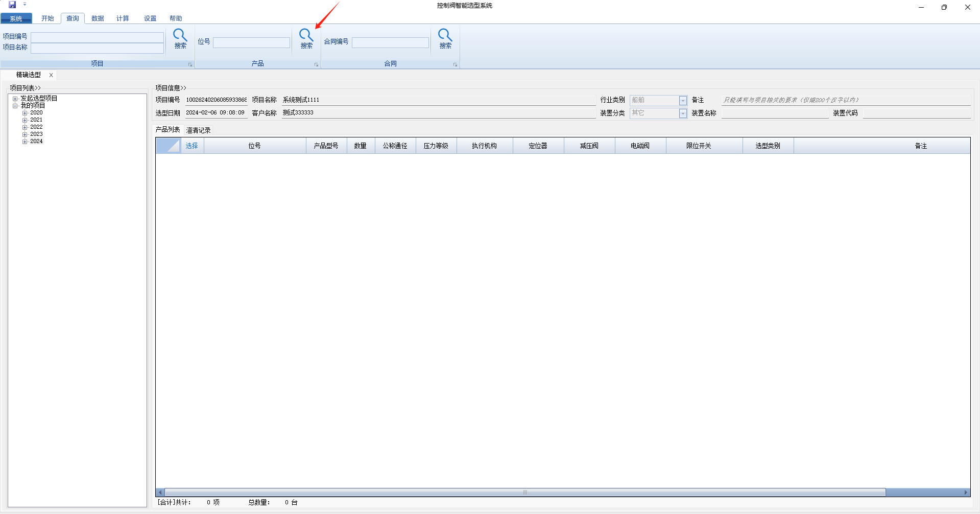Open the 行业类别 dropdown
Screen dimensions: 980x514
(683, 101)
